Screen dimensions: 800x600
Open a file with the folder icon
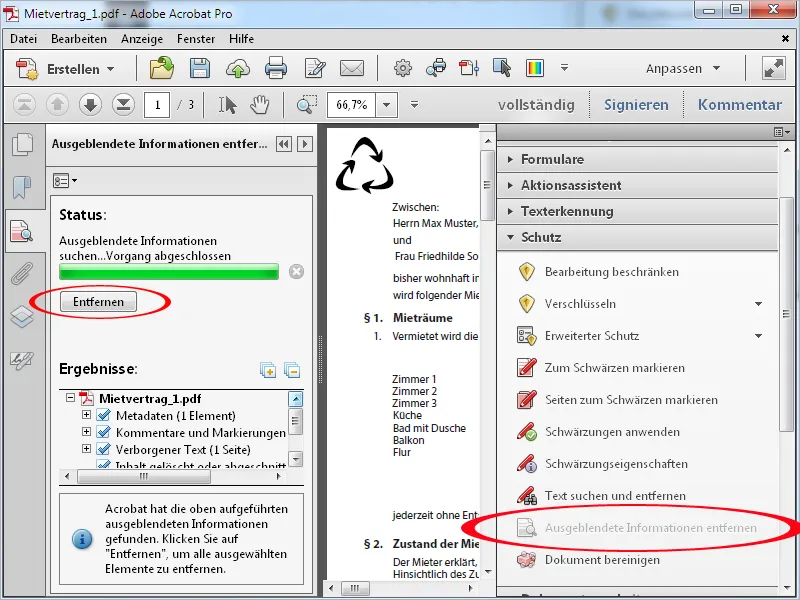click(x=162, y=68)
